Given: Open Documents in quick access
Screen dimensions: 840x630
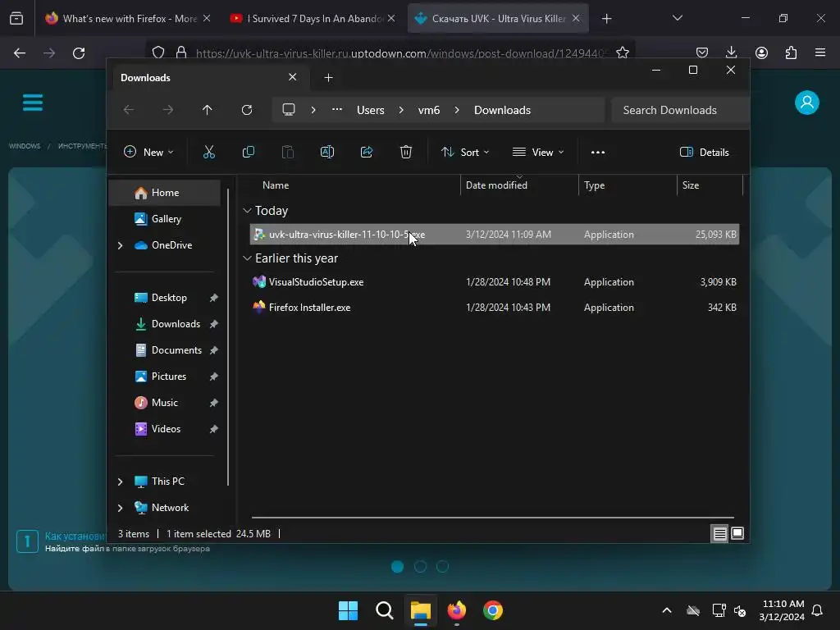Looking at the screenshot, I should (x=164, y=350).
